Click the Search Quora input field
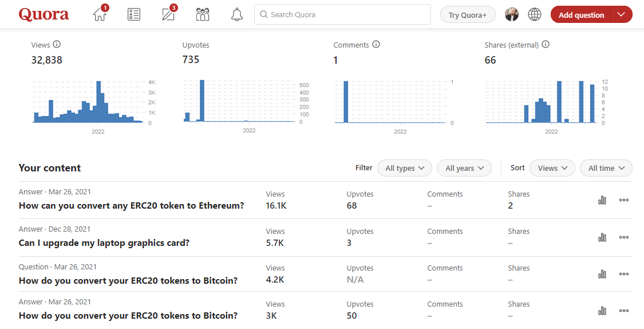The height and width of the screenshot is (329, 644). click(342, 15)
